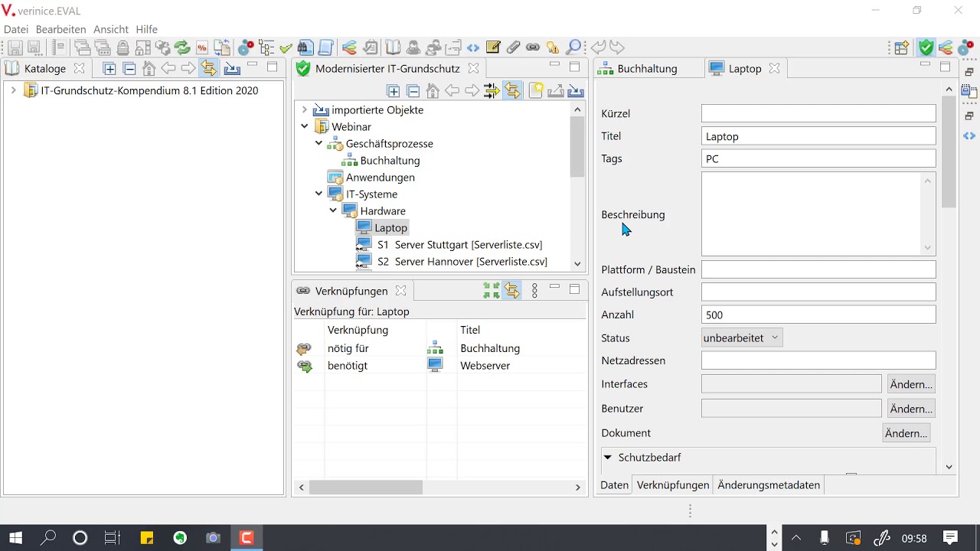Collapse the Webinar tree node
Screen dimensions: 980x551
tap(305, 126)
